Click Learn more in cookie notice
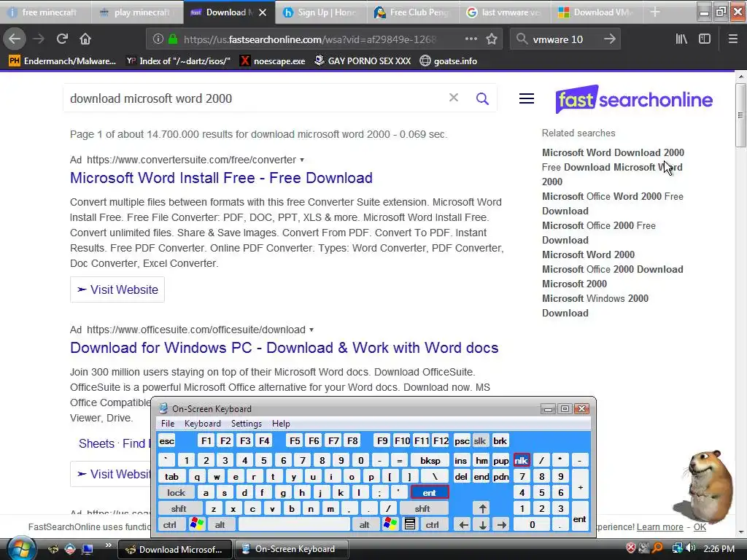 tap(659, 527)
